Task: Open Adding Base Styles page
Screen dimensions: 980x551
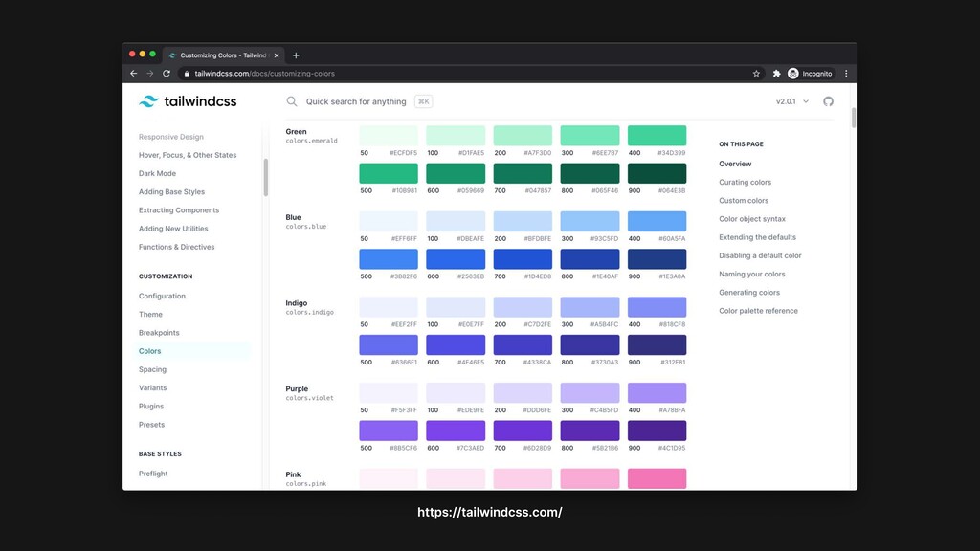Action: (172, 191)
